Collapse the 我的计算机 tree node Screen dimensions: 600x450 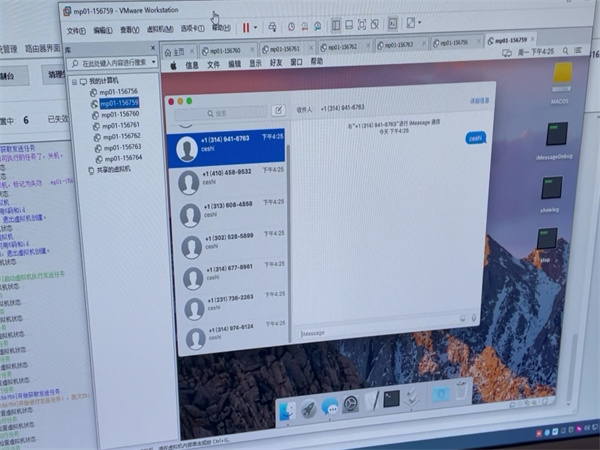74,81
